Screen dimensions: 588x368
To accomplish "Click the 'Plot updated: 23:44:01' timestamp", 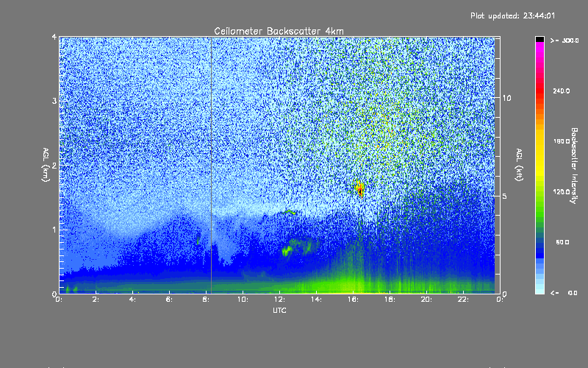I will pos(512,15).
